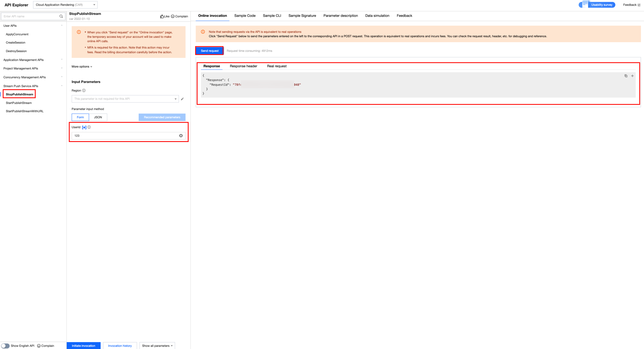Click the API name search magnifier icon

click(x=61, y=16)
